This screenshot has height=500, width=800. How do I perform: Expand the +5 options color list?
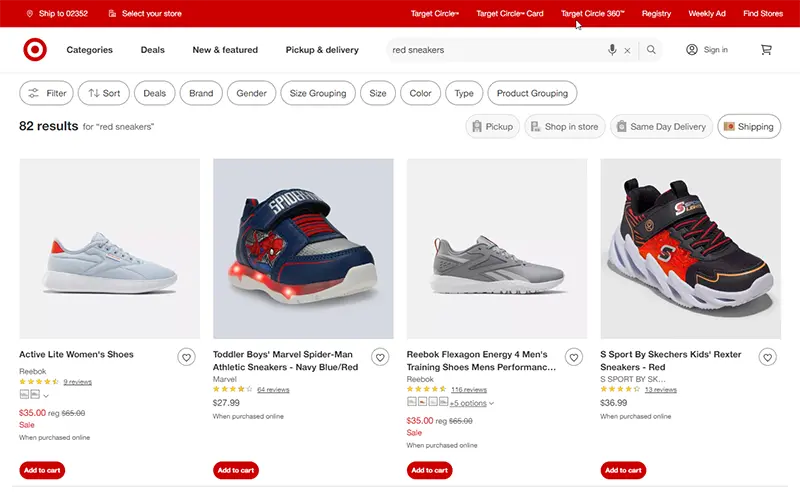point(471,403)
